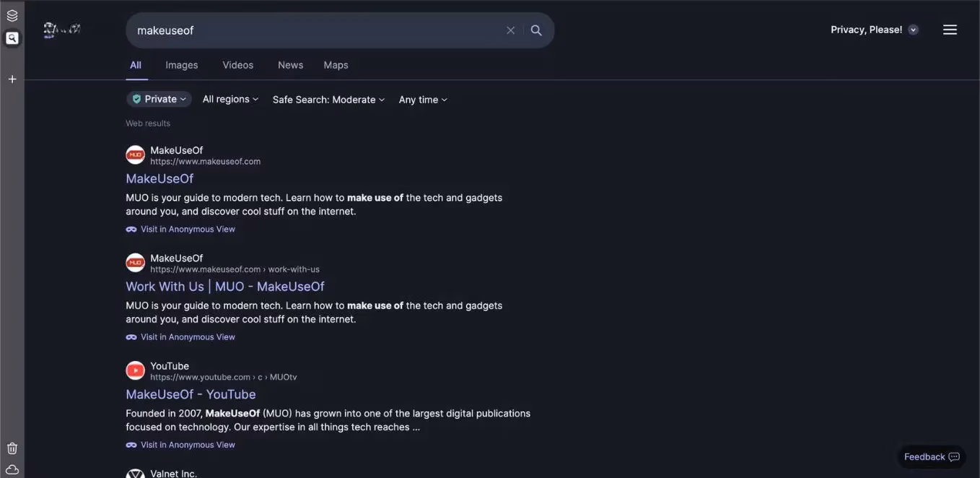The width and height of the screenshot is (980, 478).
Task: Click the search icon in left sidebar
Action: coord(12,38)
